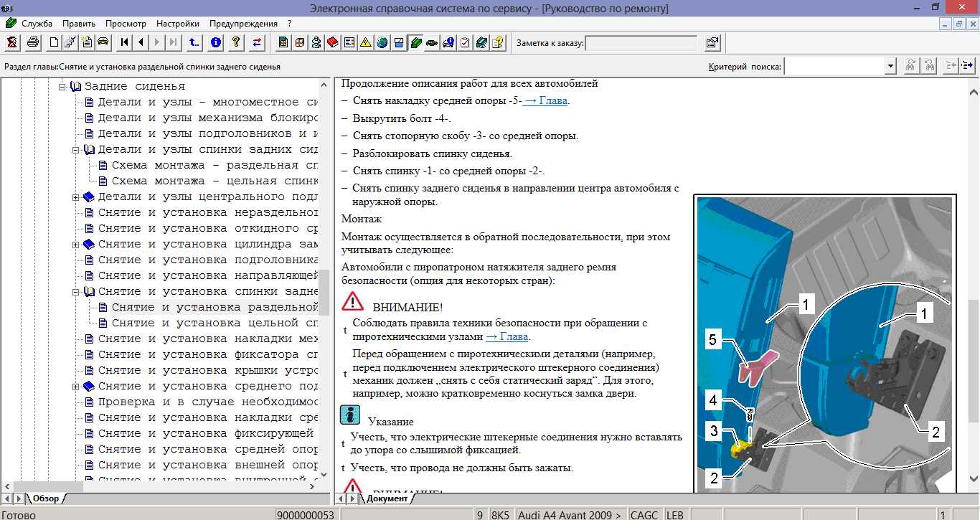Open info with blue circle 'i' icon
The image size is (980, 520).
(x=215, y=42)
